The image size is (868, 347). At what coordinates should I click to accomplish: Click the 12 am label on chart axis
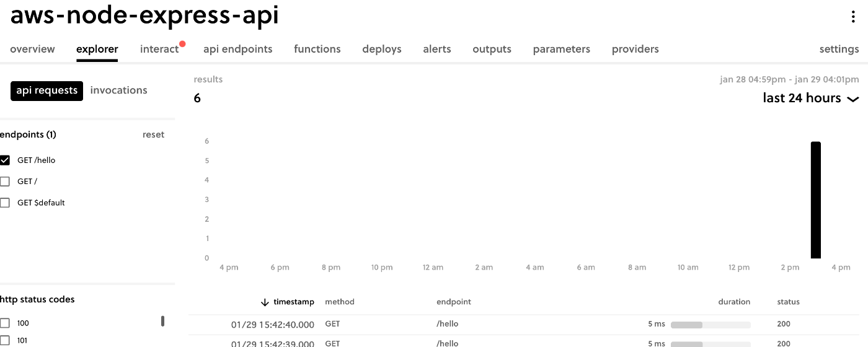click(x=433, y=268)
